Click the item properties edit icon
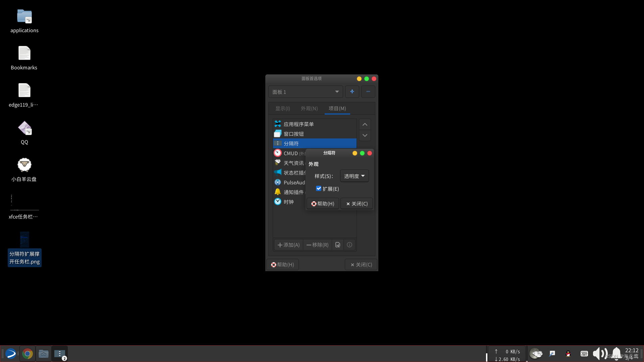Viewport: 644px width, 362px height. click(x=338, y=245)
